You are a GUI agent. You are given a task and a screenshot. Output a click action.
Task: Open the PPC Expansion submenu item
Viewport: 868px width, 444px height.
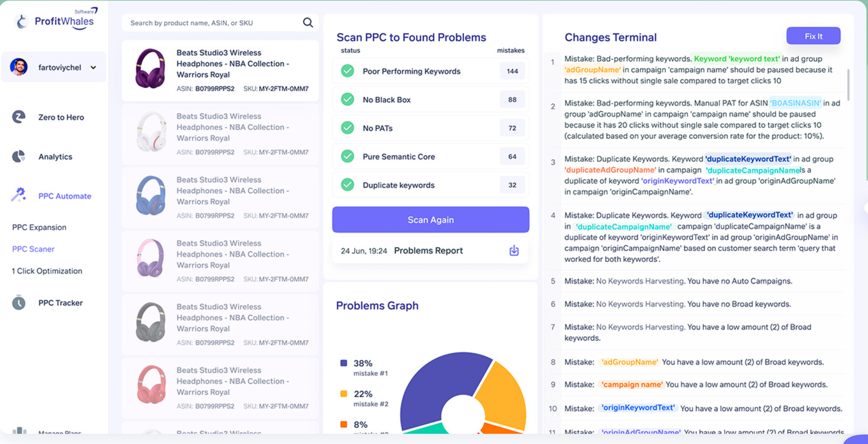tap(39, 227)
